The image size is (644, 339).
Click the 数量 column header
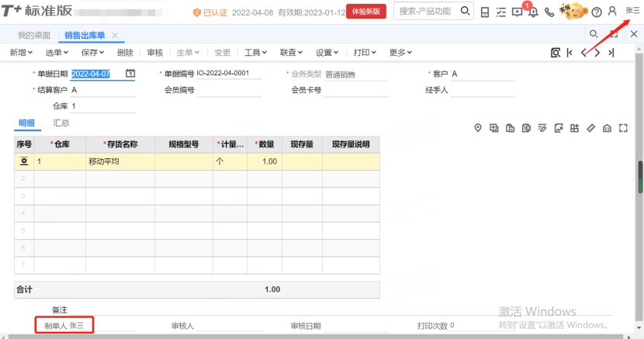(x=265, y=144)
